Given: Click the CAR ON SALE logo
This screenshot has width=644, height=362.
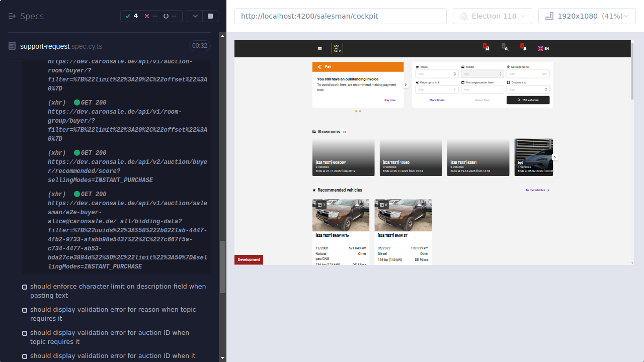Looking at the screenshot, I should 337,48.
